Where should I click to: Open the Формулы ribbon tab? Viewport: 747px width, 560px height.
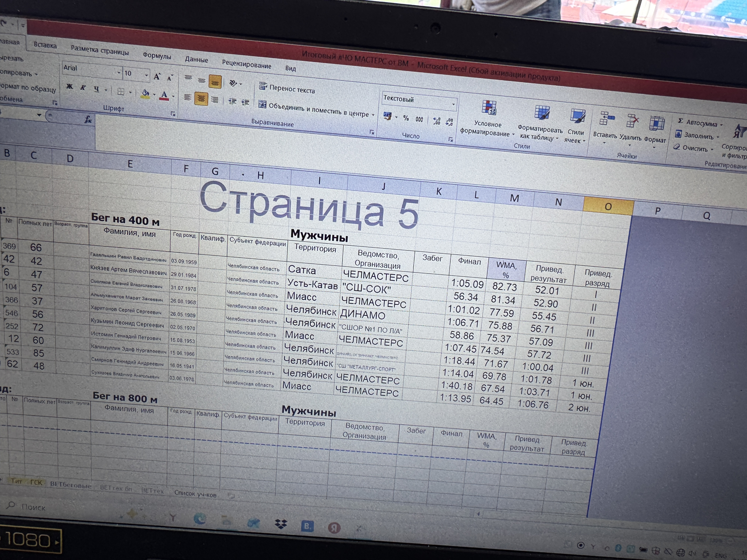(x=157, y=56)
